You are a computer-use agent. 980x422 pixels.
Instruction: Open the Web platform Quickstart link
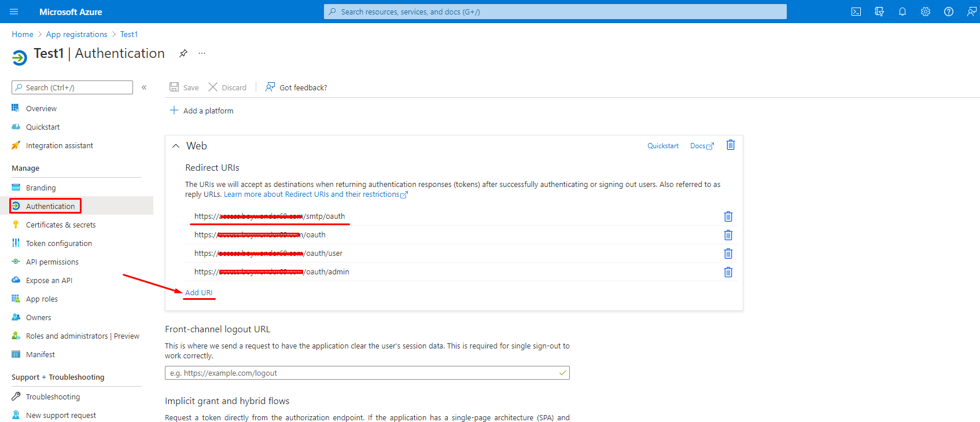tap(663, 146)
